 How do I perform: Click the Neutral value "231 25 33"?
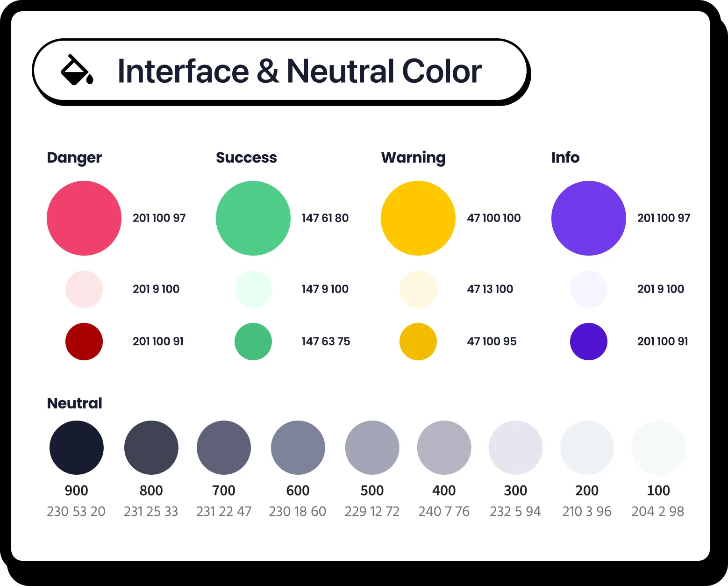pyautogui.click(x=151, y=512)
